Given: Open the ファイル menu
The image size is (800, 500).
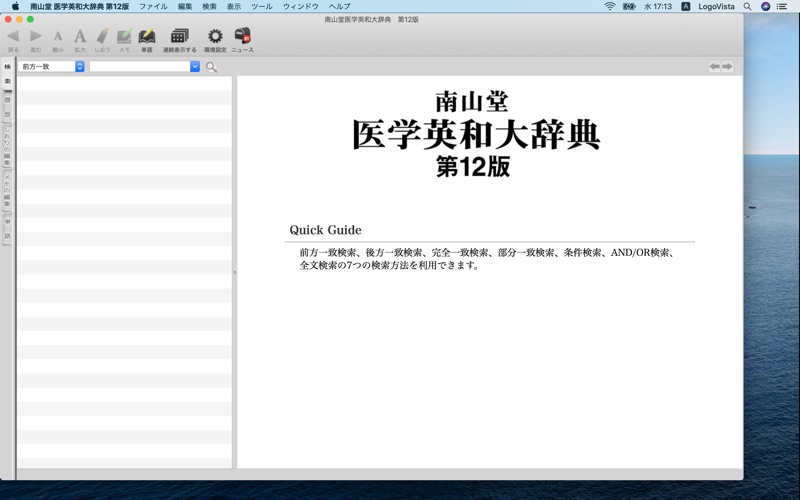Looking at the screenshot, I should (154, 7).
